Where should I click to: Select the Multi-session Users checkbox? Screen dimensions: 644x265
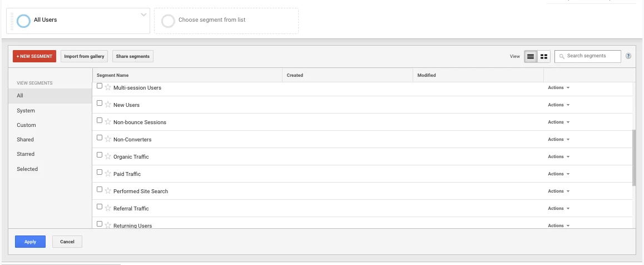coord(100,86)
